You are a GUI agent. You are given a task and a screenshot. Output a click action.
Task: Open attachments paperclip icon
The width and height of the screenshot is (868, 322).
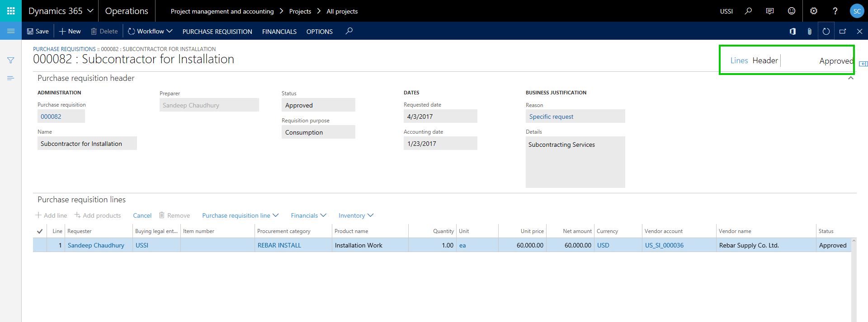pyautogui.click(x=809, y=31)
